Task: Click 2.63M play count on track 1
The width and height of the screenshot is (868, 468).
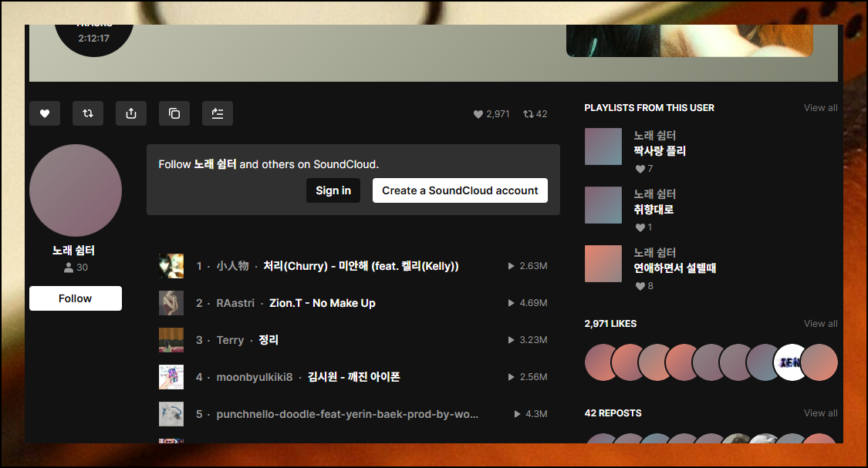Action: click(x=528, y=266)
